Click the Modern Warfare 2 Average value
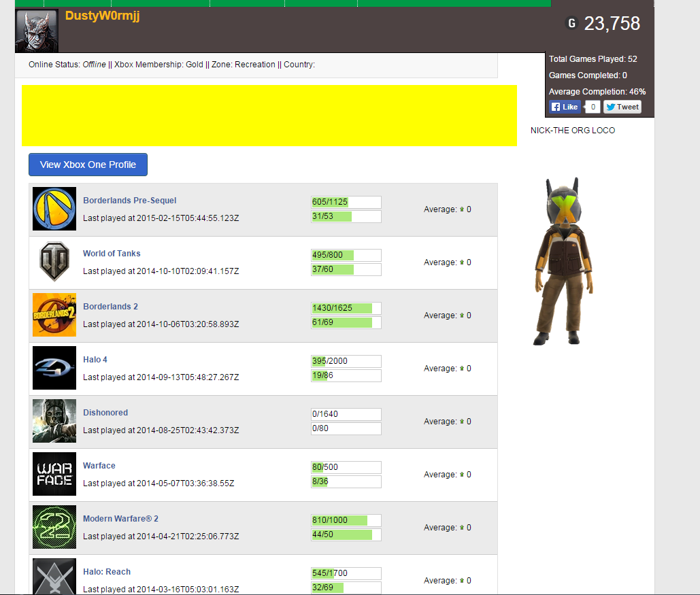The width and height of the screenshot is (700, 595). 448,528
